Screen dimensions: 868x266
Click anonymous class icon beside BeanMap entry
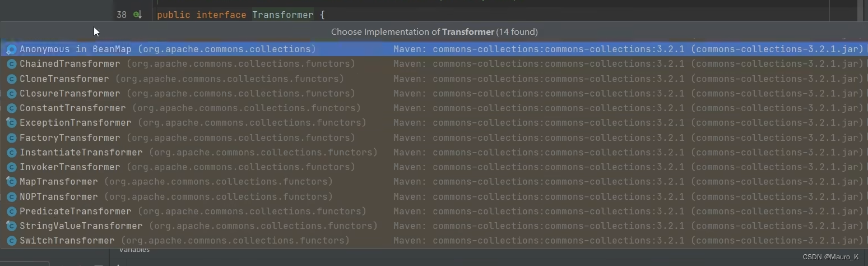click(11, 49)
